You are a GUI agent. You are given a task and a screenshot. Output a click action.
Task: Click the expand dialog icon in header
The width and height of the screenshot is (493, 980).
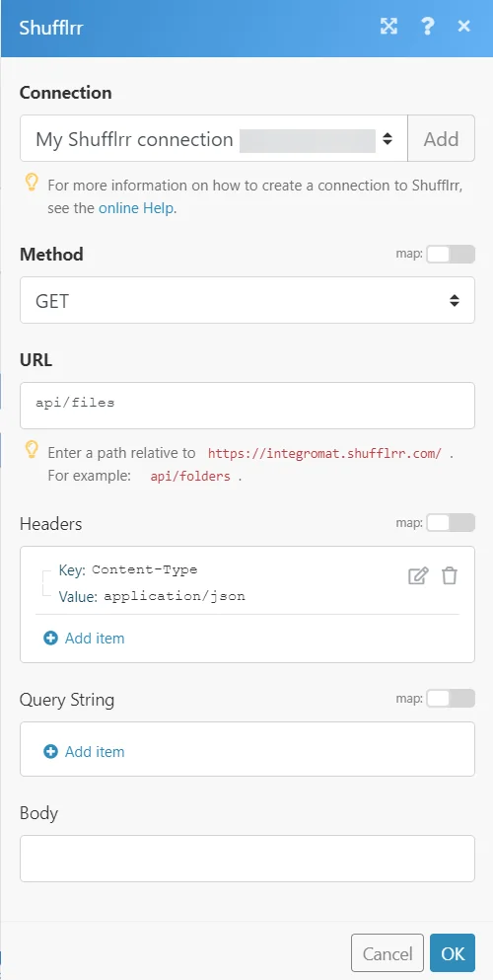click(x=388, y=27)
